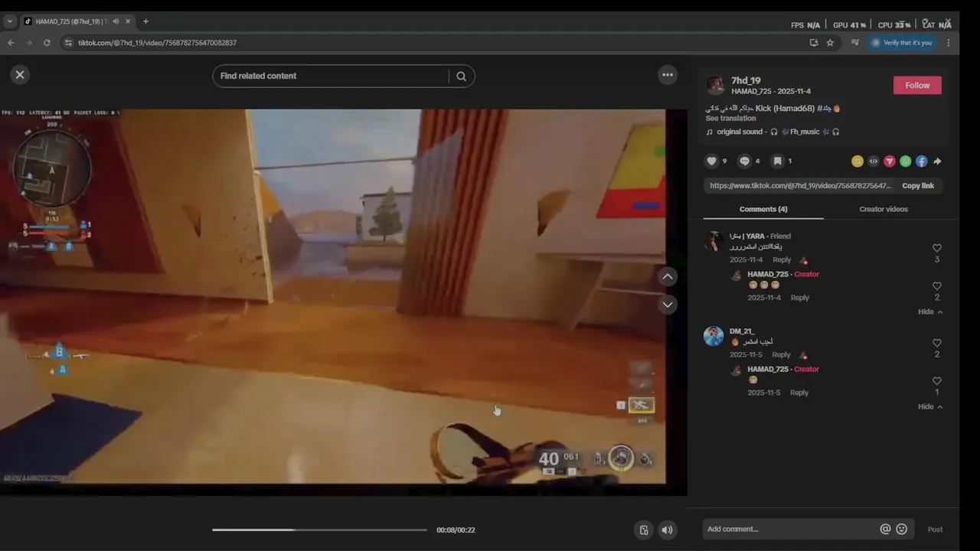This screenshot has height=551, width=980.
Task: Seek on the video progress bar
Action: (x=319, y=530)
